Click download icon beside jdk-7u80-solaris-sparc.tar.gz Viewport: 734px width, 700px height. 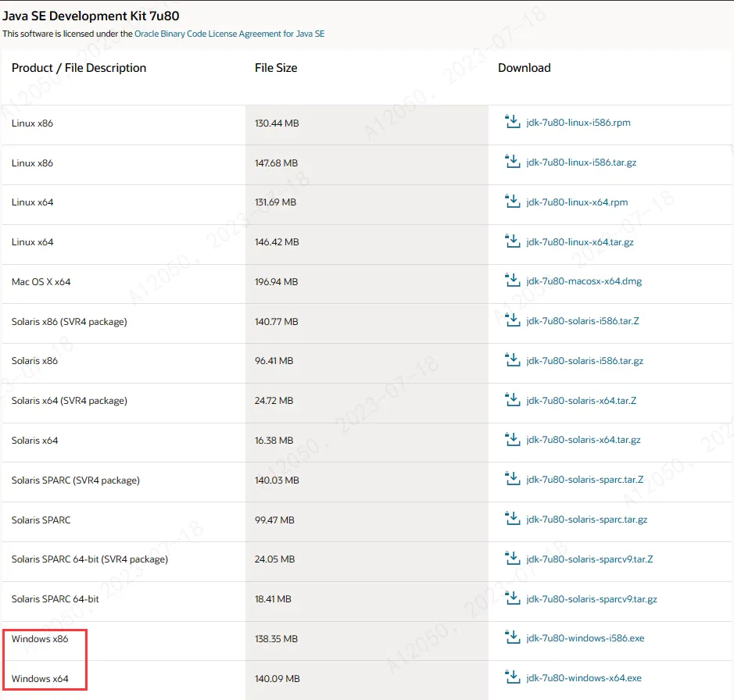tap(513, 519)
